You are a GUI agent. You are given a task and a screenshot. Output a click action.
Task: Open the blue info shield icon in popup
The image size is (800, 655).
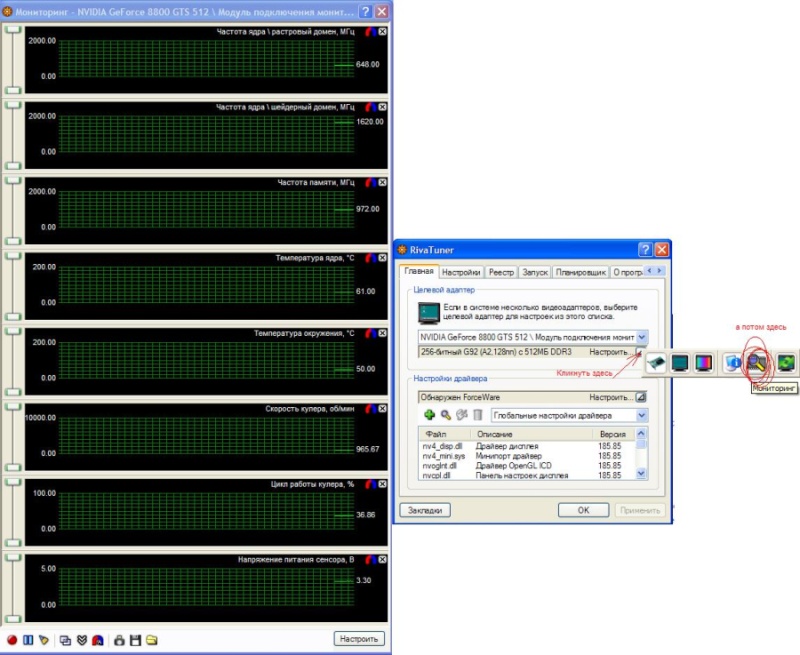733,363
